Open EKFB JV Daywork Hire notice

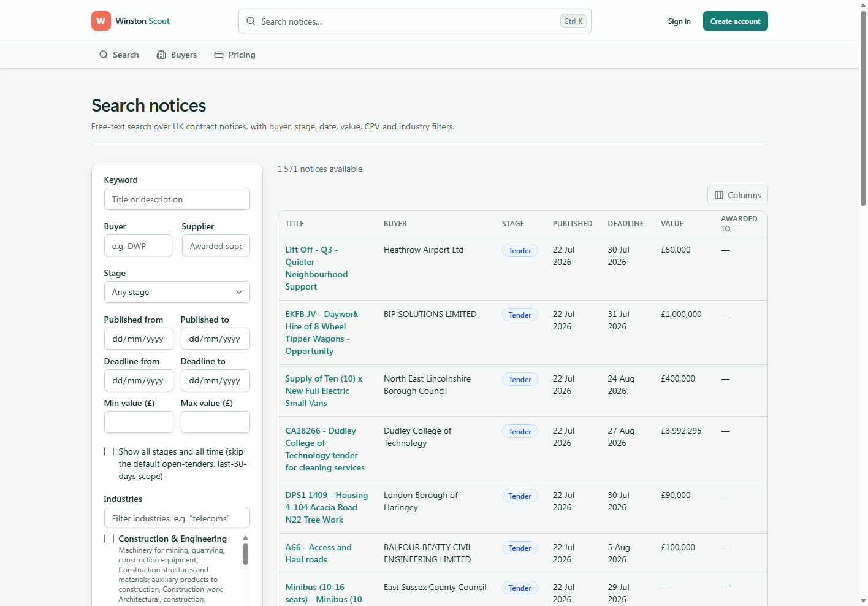click(x=321, y=332)
